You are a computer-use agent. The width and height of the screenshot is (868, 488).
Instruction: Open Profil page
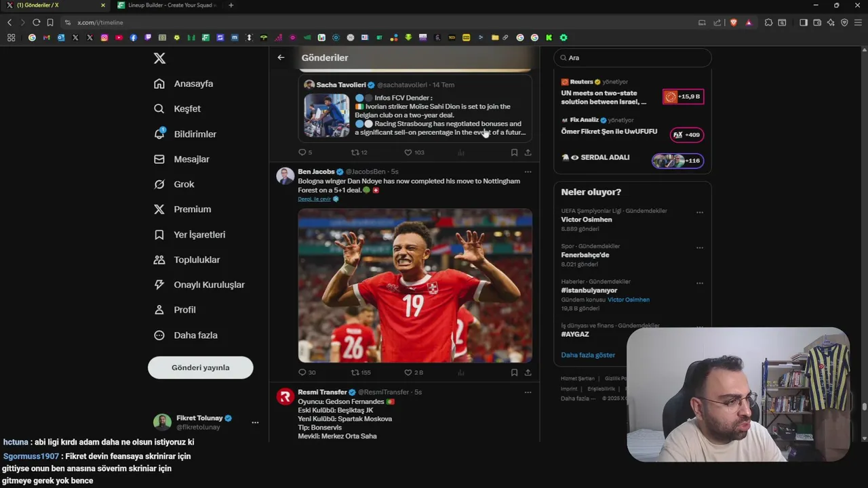(174, 310)
